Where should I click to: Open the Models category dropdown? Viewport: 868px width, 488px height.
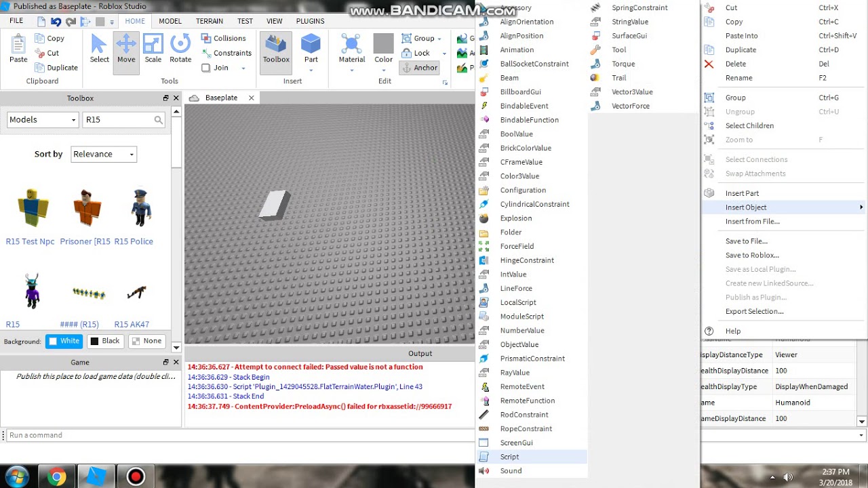[x=43, y=119]
